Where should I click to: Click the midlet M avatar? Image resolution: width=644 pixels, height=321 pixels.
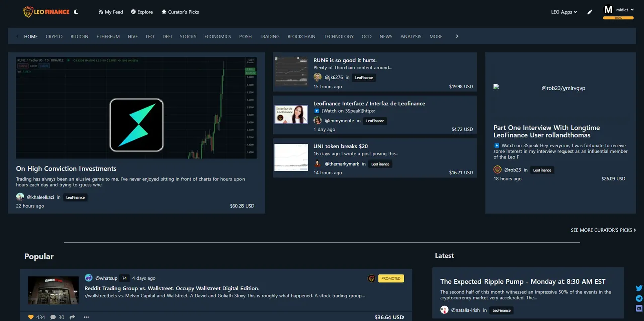pyautogui.click(x=608, y=10)
